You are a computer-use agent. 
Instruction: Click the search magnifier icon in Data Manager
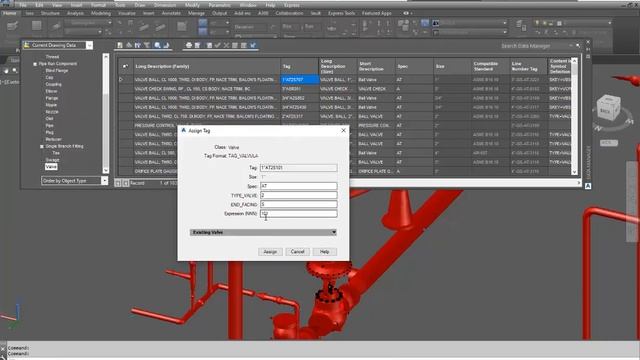pos(578,46)
